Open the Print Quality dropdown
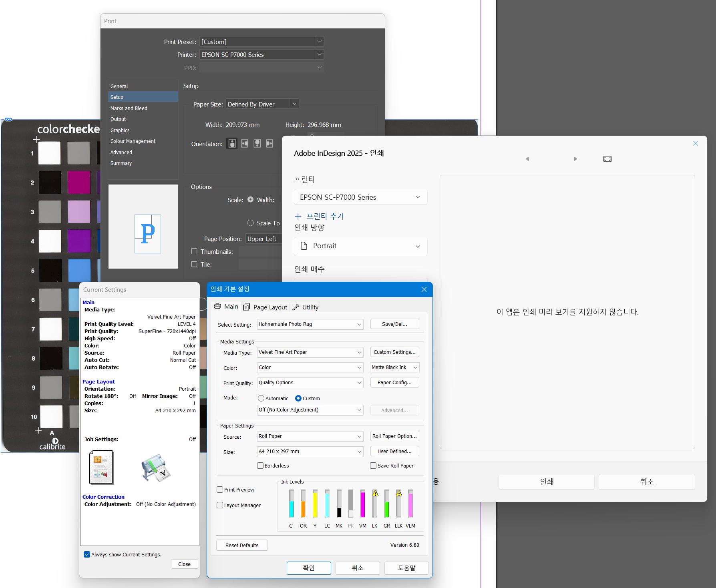 [x=310, y=383]
